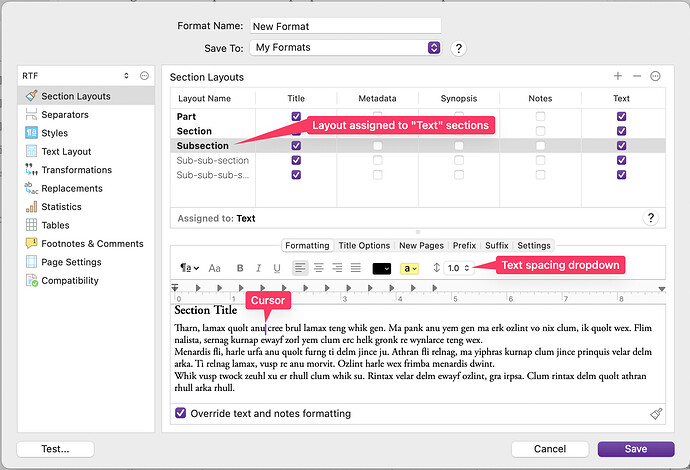Open the black text color swatch
The image size is (690, 470).
(382, 268)
